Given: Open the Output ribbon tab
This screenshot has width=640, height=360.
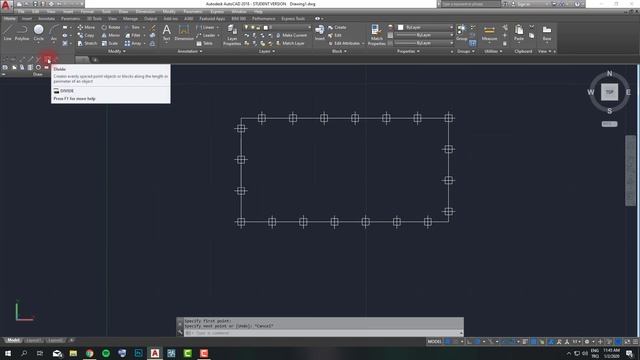Looking at the screenshot, I should [x=150, y=18].
